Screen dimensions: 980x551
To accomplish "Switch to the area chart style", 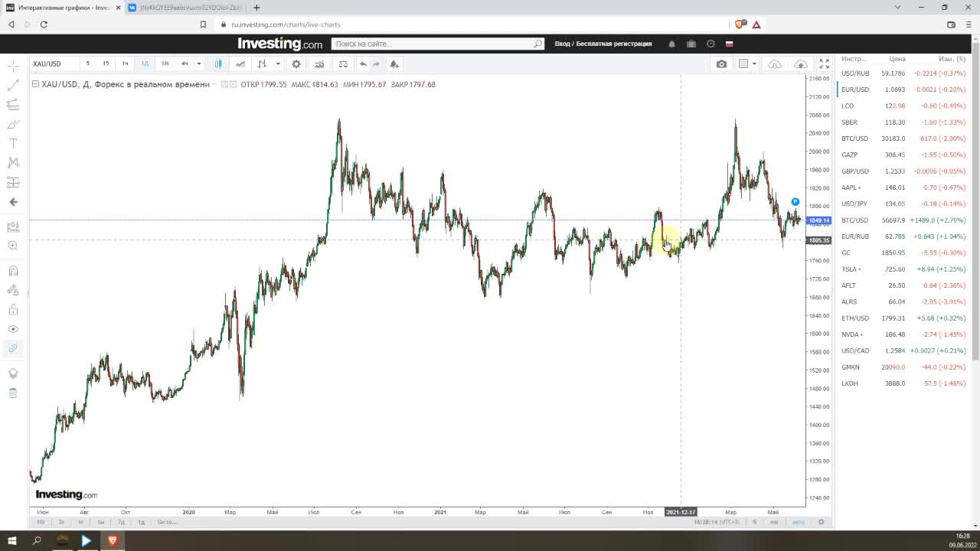I will click(x=240, y=64).
